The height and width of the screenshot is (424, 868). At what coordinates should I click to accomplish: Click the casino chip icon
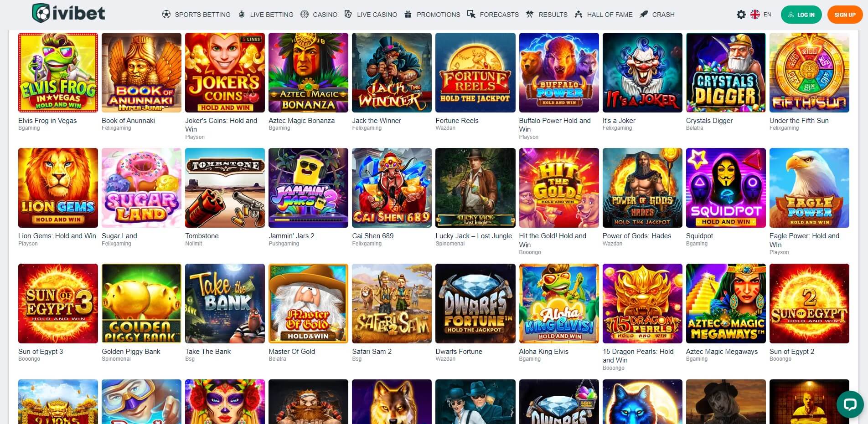[x=305, y=15]
